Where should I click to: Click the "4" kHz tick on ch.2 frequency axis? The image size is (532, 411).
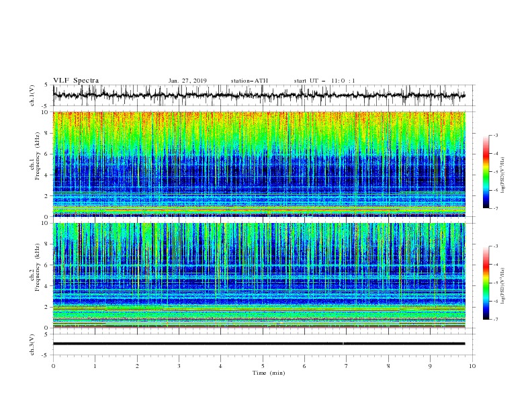[x=48, y=286]
